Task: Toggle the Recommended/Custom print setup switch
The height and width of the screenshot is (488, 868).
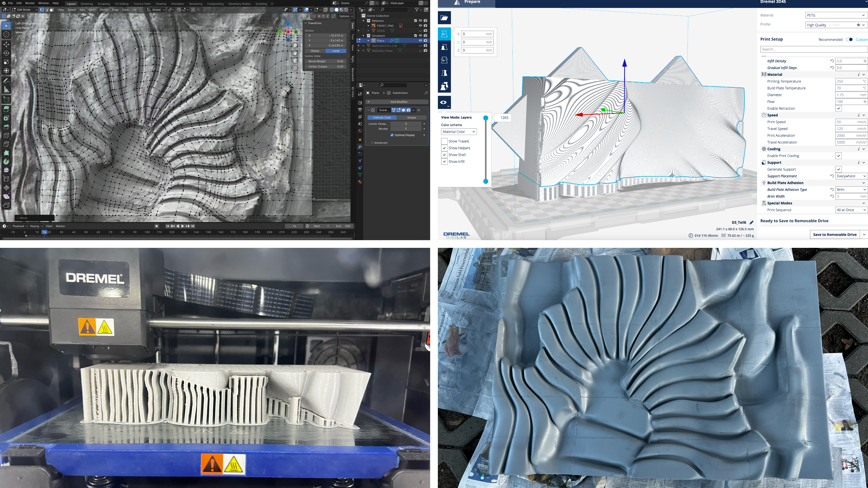Action: click(849, 39)
